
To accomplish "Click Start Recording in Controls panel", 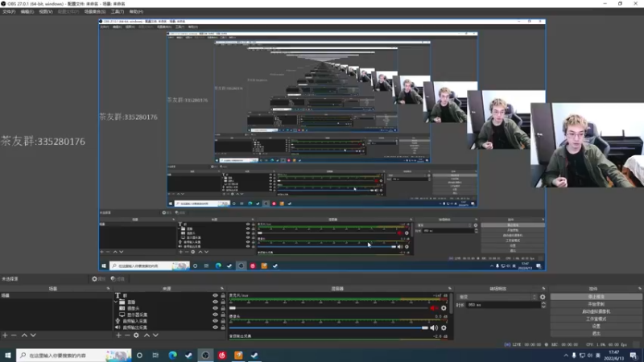I will coord(596,304).
